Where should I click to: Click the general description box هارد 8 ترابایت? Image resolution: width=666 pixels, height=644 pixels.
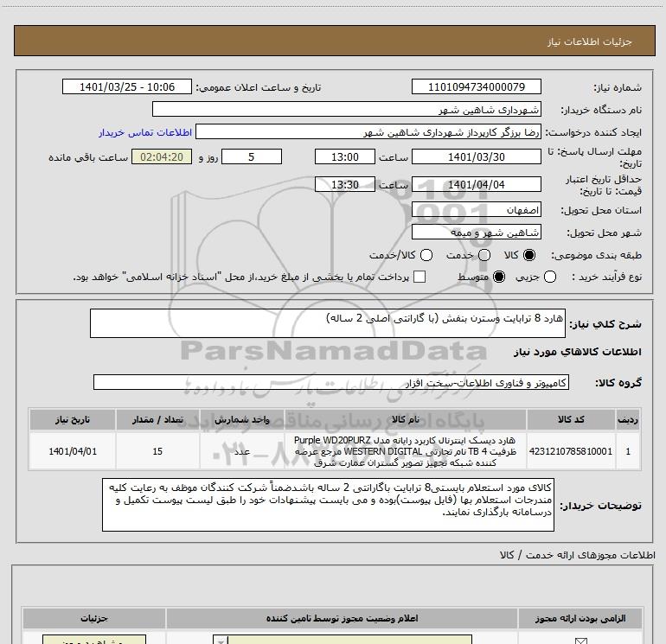pos(328,323)
